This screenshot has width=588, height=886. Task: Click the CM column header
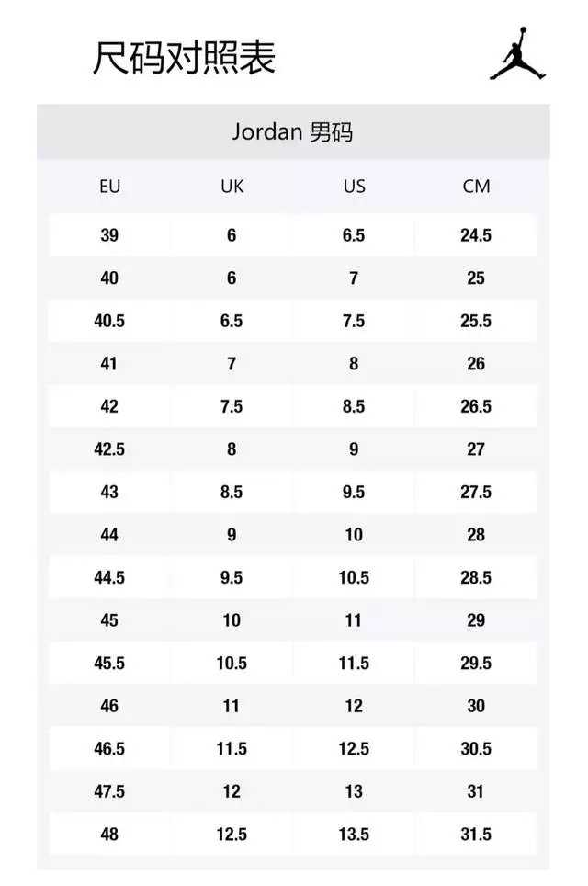[x=476, y=187]
